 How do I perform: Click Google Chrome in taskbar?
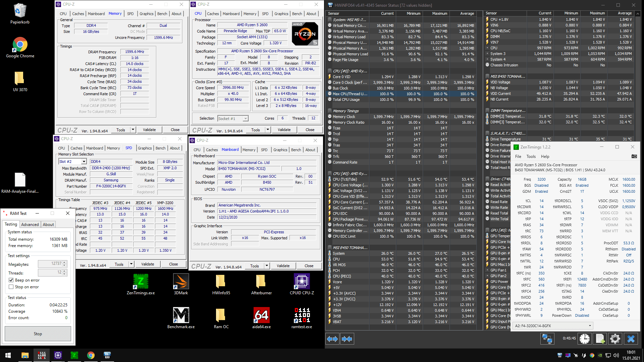point(91,355)
